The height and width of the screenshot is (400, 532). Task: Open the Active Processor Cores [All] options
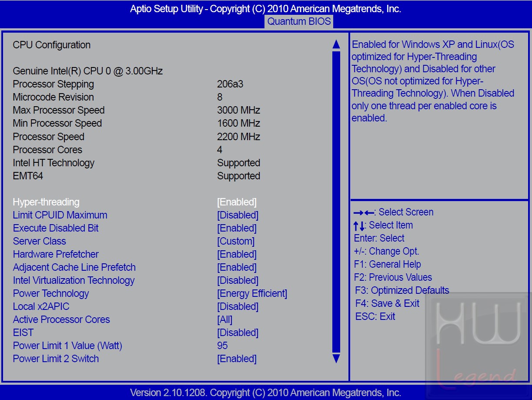pyautogui.click(x=225, y=319)
